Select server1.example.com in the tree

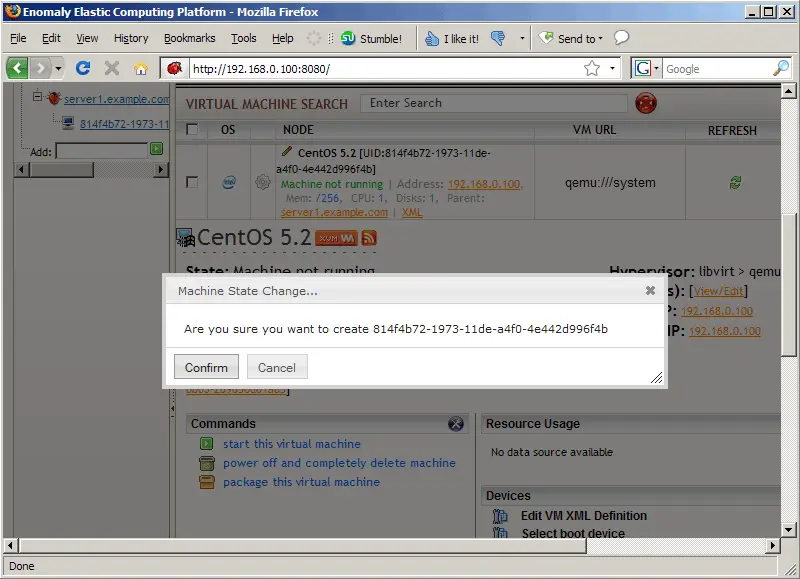[116, 99]
